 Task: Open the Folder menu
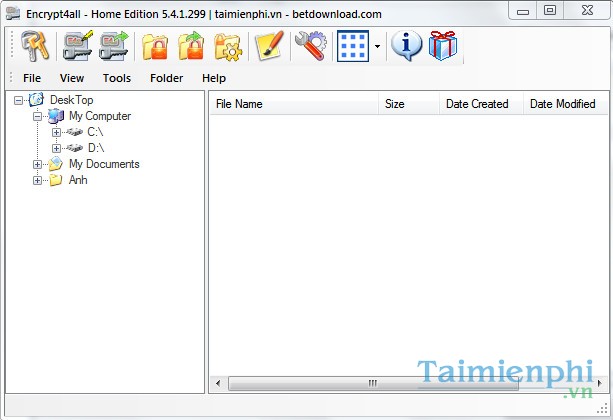tap(167, 78)
